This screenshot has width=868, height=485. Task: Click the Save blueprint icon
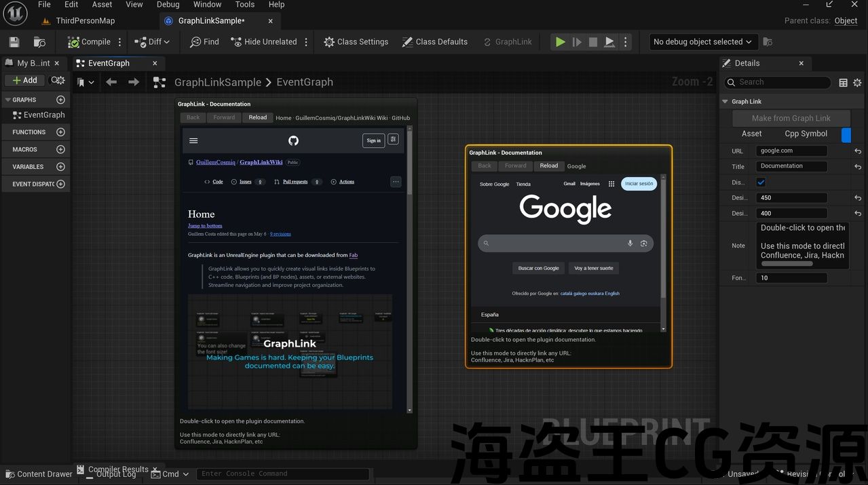coord(14,42)
